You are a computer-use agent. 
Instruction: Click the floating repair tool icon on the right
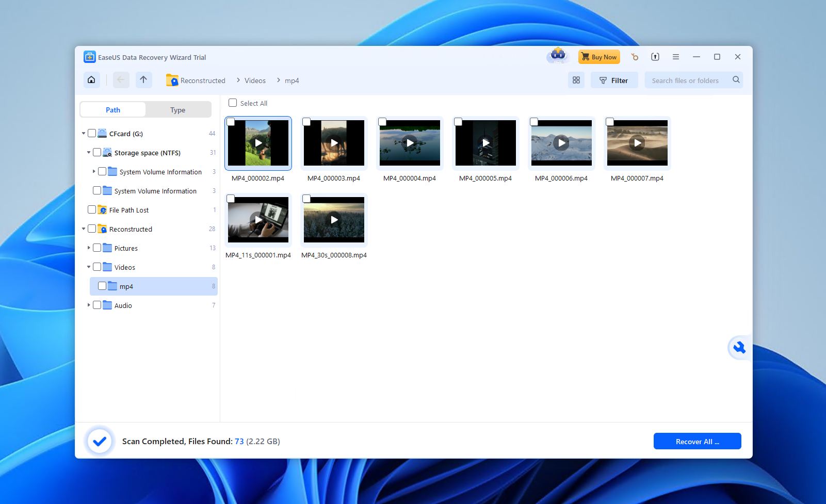tap(739, 348)
